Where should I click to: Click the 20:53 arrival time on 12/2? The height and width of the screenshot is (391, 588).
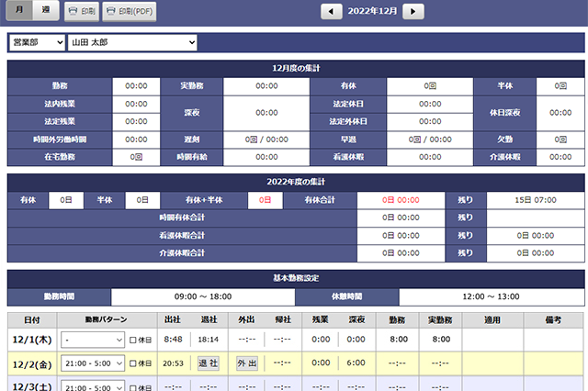click(172, 363)
